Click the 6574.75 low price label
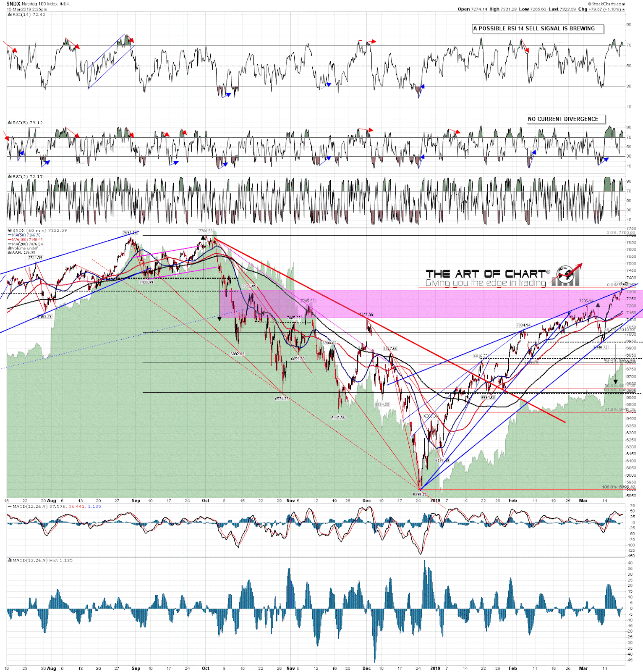643x672 pixels. pyautogui.click(x=282, y=399)
